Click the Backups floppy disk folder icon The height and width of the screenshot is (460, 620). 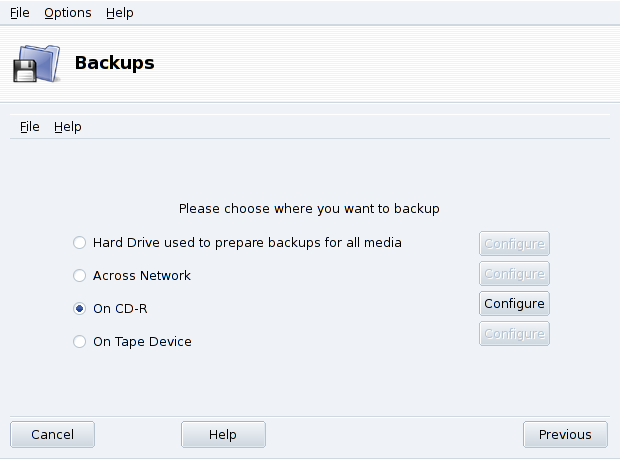[35, 63]
